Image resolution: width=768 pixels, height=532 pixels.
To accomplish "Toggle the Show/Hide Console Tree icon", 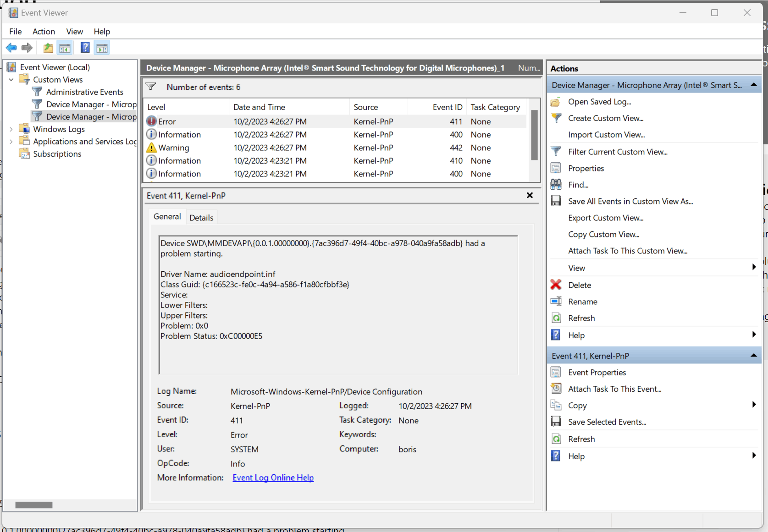I will (x=65, y=48).
